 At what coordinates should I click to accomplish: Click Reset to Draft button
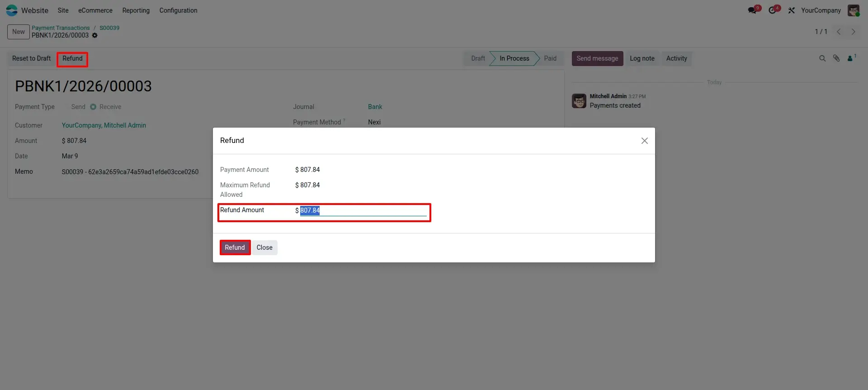point(31,58)
